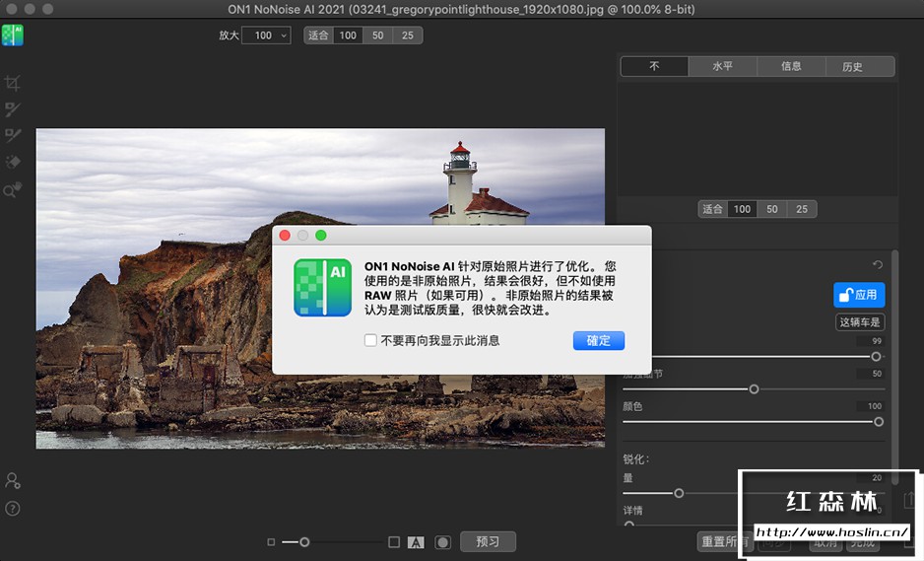Viewport: 924px width, 561px height.
Task: Click 适合 in the right panel navigator
Action: 712,209
